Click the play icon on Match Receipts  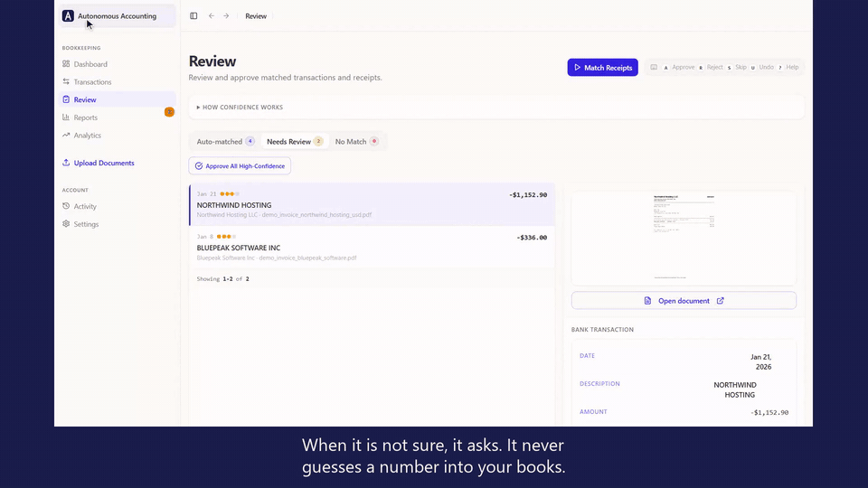[x=578, y=68]
